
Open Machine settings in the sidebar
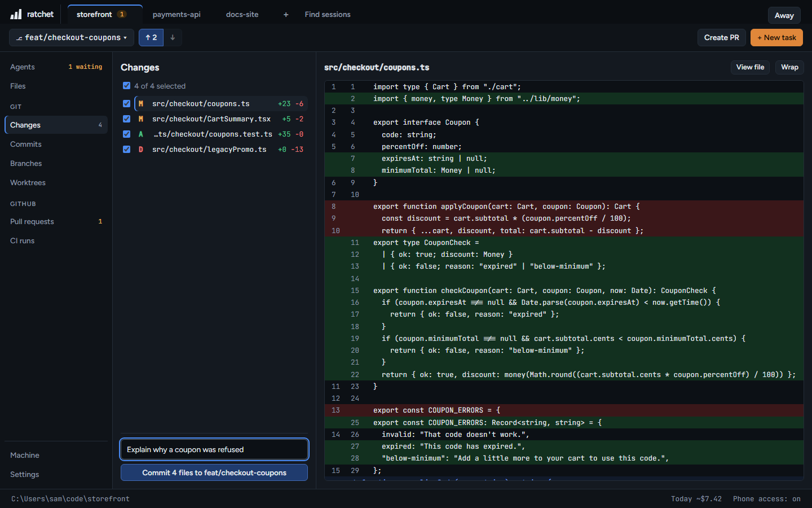pos(56,455)
